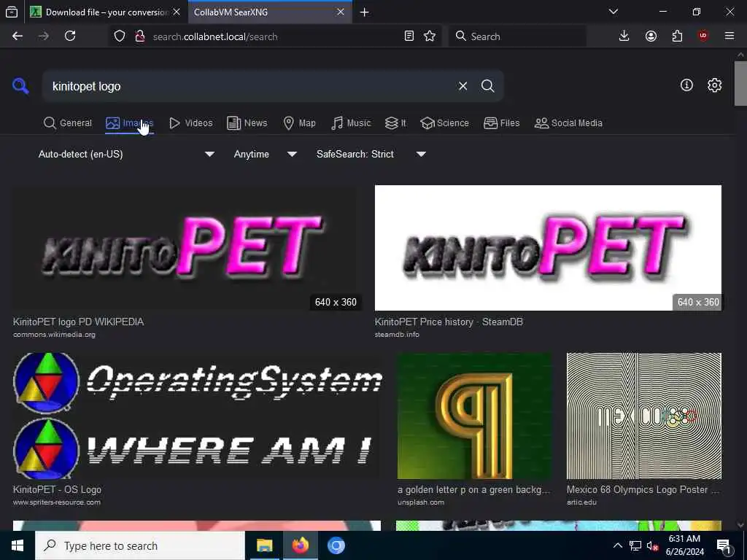Click the Windows taskbar search box
Viewport: 747px width, 560px height.
(140, 545)
